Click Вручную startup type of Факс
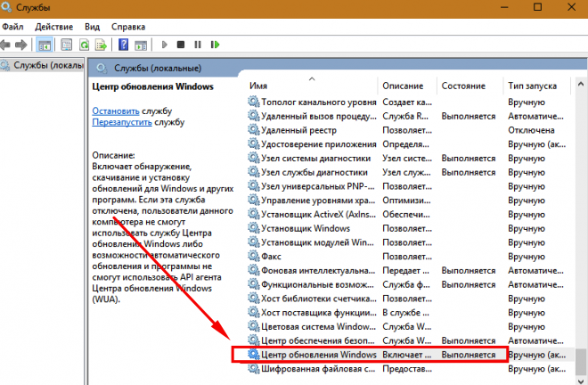Screen dimensions: 588x385 [527, 257]
